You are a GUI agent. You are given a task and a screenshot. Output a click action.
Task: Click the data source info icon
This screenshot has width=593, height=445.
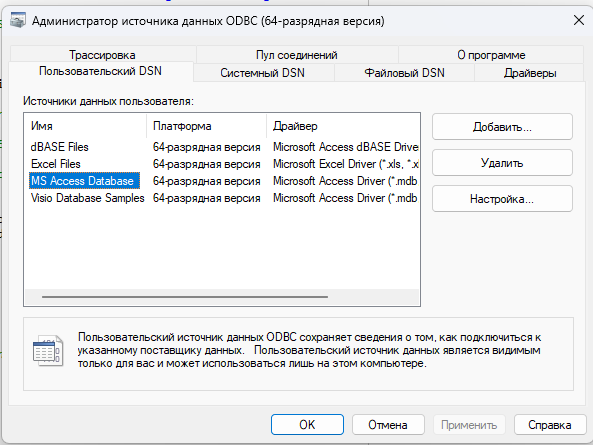tap(48, 350)
